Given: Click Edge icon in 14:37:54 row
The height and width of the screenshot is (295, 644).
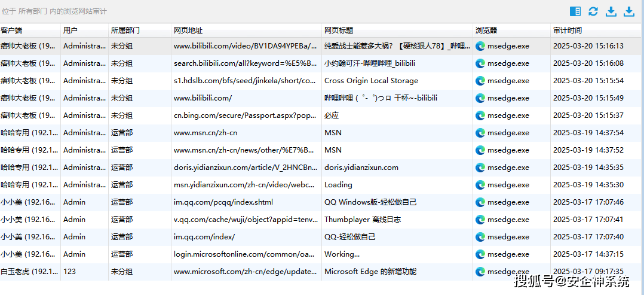Looking at the screenshot, I should point(480,133).
